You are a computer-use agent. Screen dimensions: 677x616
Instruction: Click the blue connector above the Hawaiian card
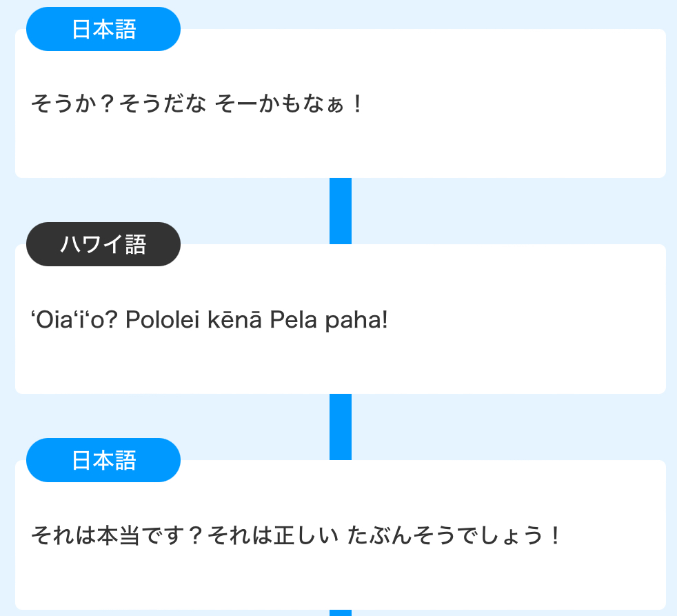tap(341, 210)
